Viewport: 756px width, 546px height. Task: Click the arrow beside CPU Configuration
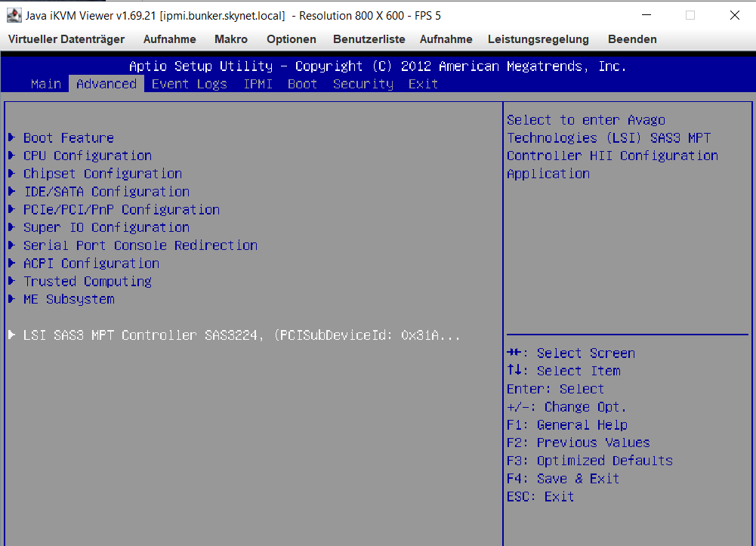coord(11,156)
